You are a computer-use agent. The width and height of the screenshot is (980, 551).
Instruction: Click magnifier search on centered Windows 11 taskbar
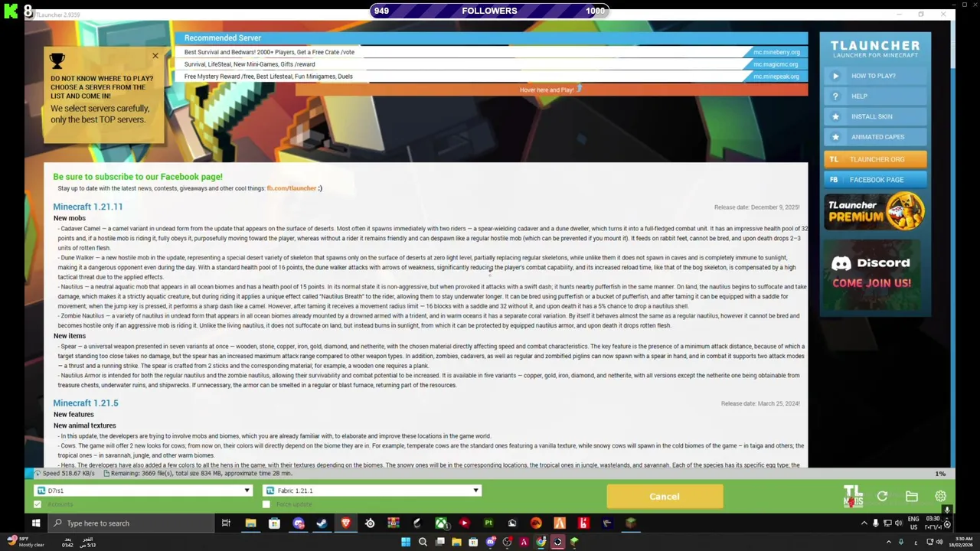tap(423, 542)
